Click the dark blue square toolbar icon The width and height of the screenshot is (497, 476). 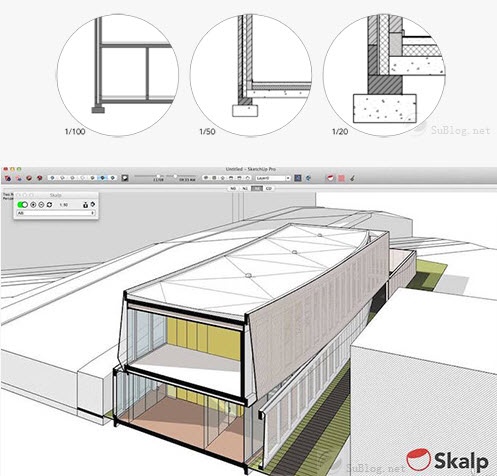pyautogui.click(x=298, y=178)
